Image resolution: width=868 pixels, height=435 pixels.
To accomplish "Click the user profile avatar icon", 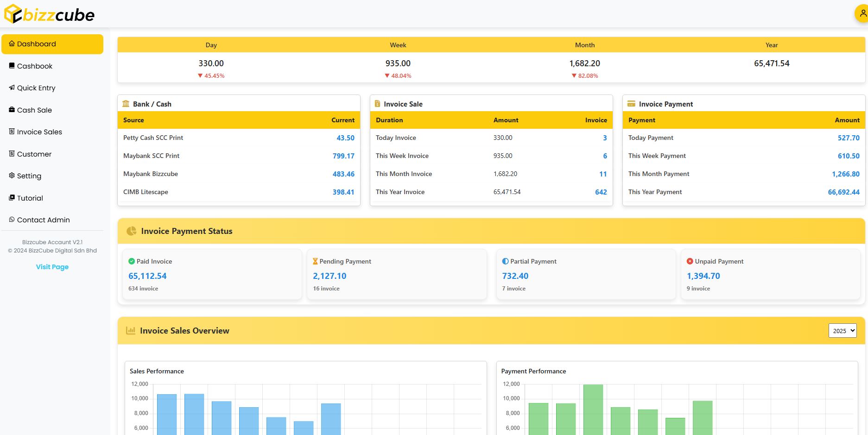I will pos(862,14).
